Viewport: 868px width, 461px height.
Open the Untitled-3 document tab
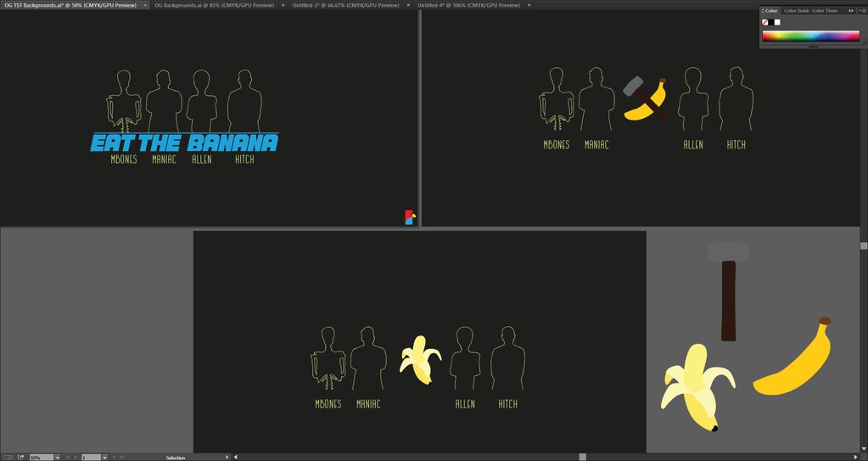click(x=345, y=5)
